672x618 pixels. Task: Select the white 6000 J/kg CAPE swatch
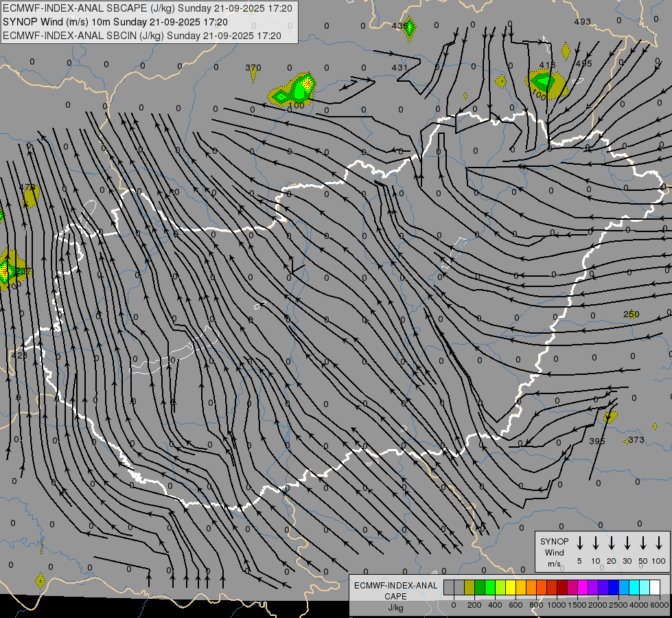click(655, 588)
